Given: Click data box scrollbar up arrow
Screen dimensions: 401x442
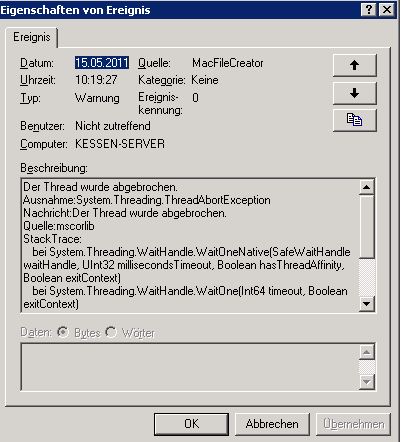Looking at the screenshot, I should tap(367, 352).
